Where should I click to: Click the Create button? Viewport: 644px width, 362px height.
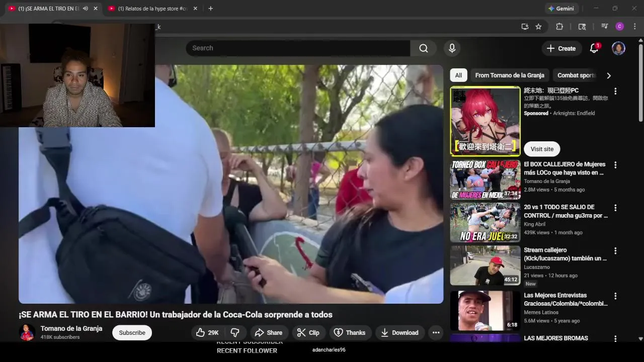561,48
